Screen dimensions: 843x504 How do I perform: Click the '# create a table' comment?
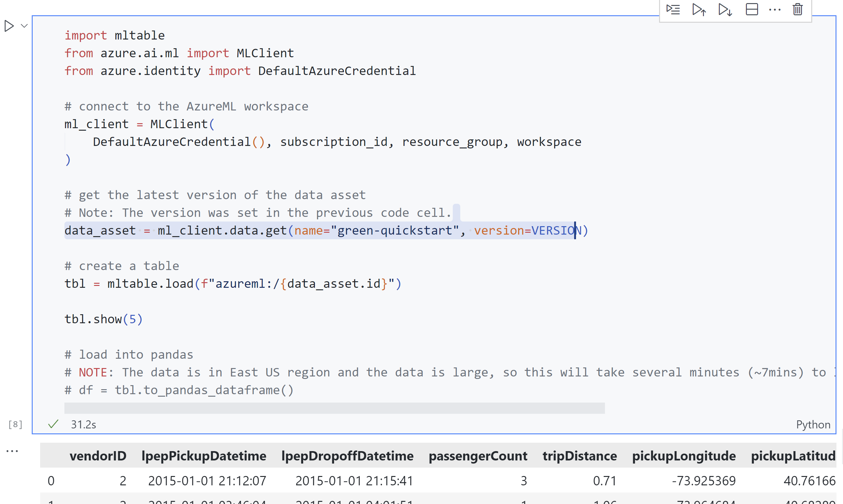pos(122,266)
